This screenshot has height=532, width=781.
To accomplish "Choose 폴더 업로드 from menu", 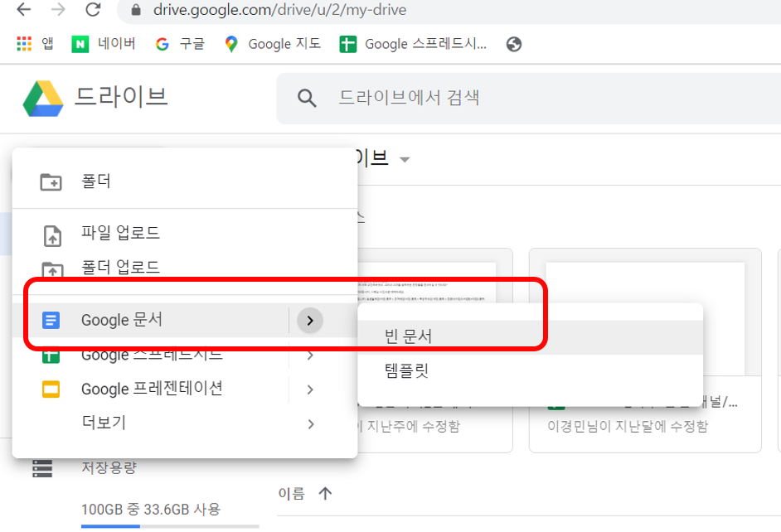I will tap(185, 268).
